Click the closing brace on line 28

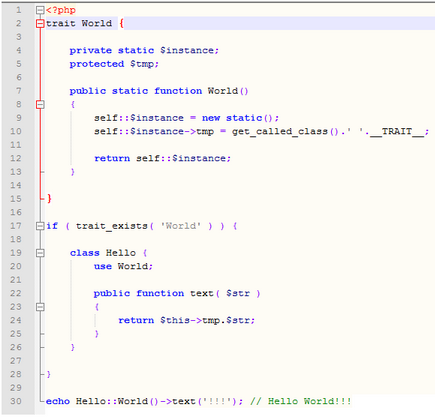49,374
